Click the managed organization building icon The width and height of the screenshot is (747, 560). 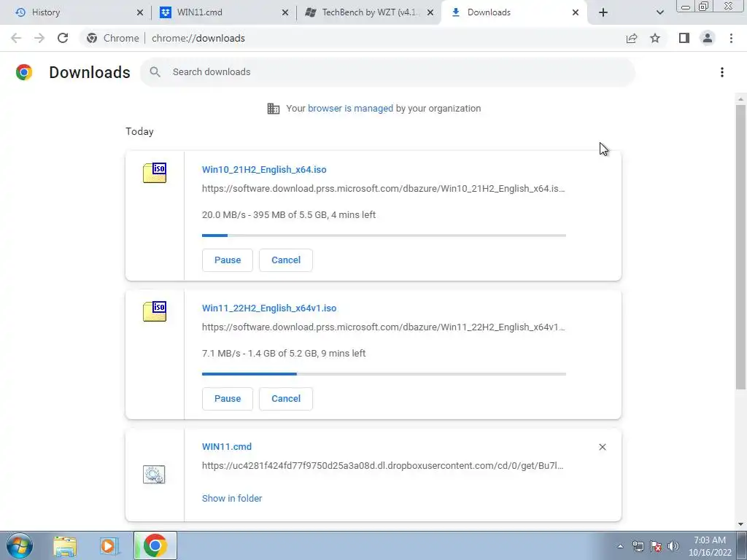coord(274,108)
